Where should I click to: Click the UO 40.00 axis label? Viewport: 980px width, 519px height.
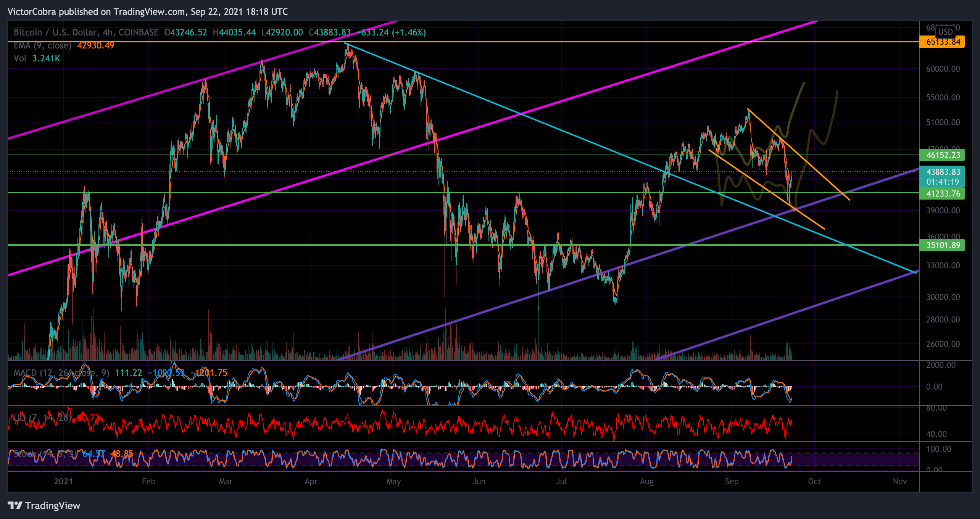coord(936,434)
